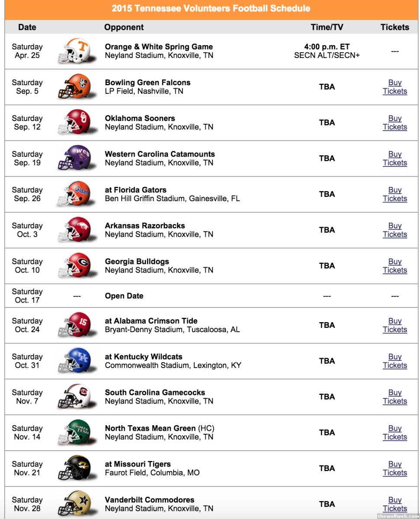
Task: Buy Tickets for Alabama Crimson Tide game
Action: (x=395, y=325)
